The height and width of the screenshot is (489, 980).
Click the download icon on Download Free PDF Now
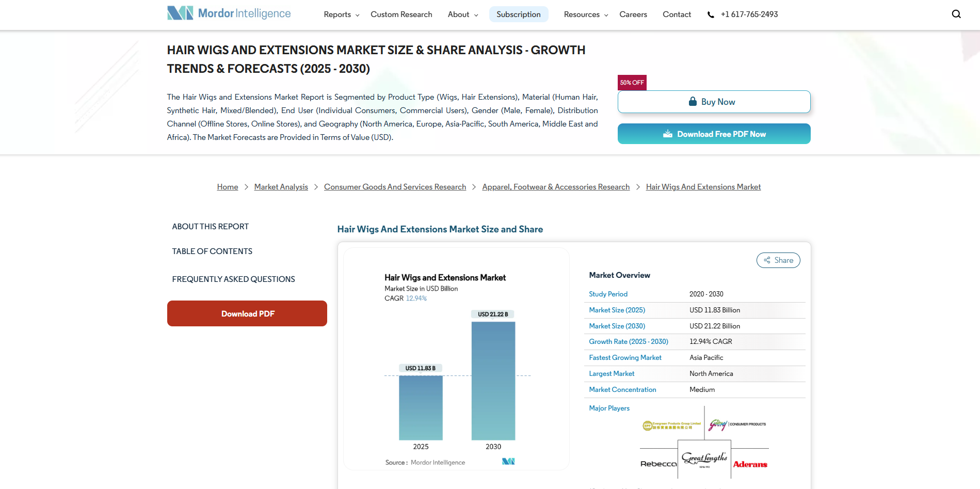[667, 134]
